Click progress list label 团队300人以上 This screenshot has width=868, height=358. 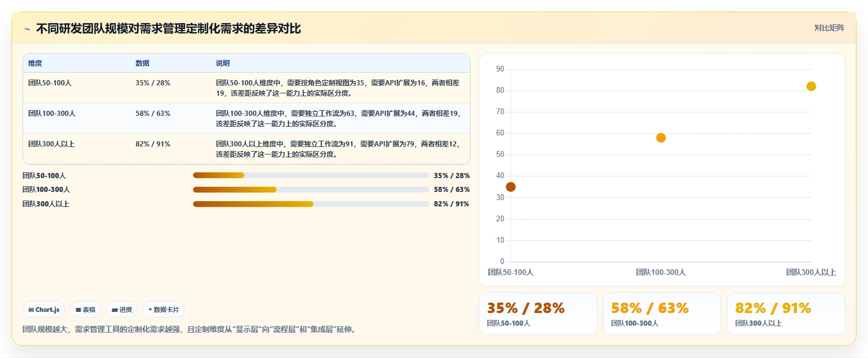coord(46,204)
